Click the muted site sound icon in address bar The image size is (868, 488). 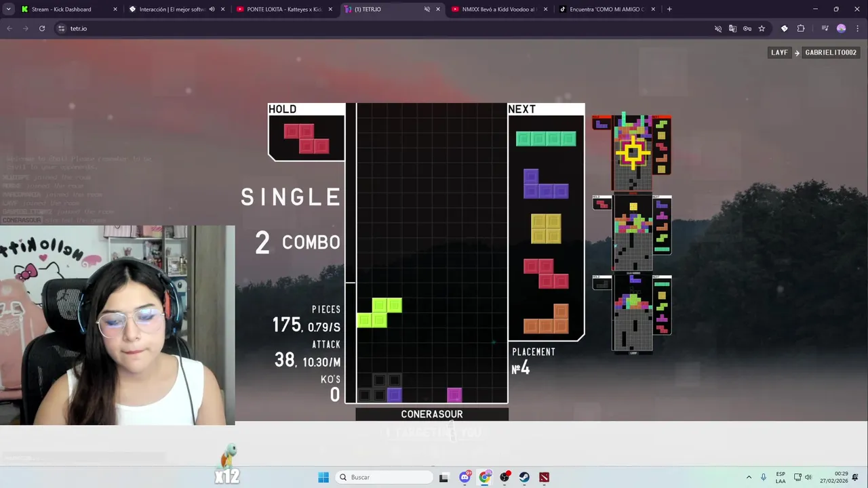point(718,28)
